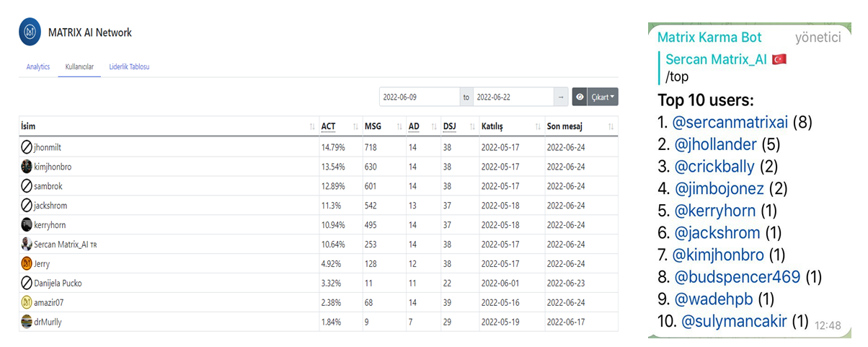Click the MATRIX AI Network logo

[x=30, y=33]
